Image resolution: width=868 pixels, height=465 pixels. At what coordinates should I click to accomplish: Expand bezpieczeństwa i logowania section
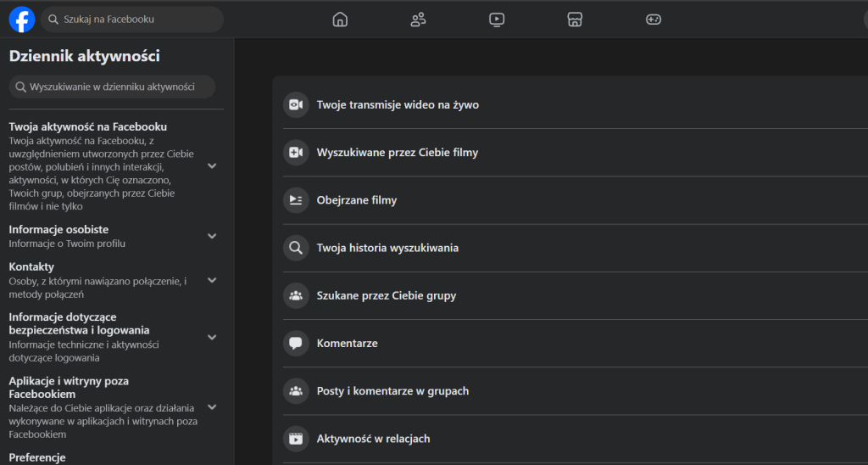212,337
